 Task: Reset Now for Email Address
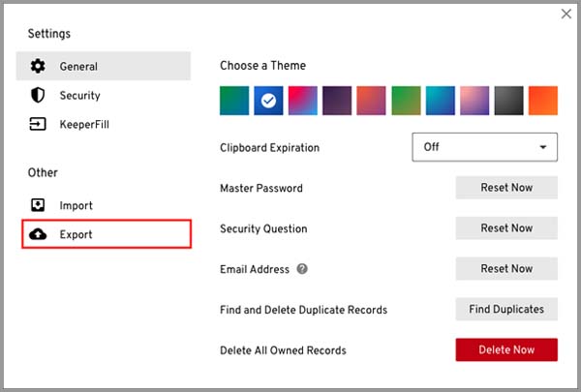point(506,269)
